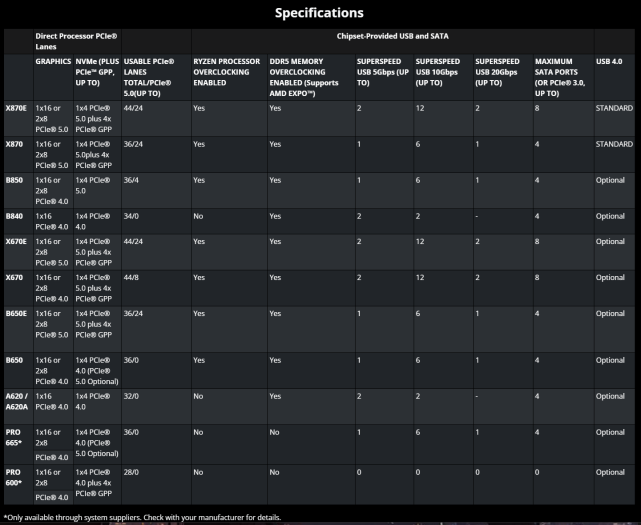The height and width of the screenshot is (525, 641).
Task: Click the Specifications heading
Action: (320, 13)
